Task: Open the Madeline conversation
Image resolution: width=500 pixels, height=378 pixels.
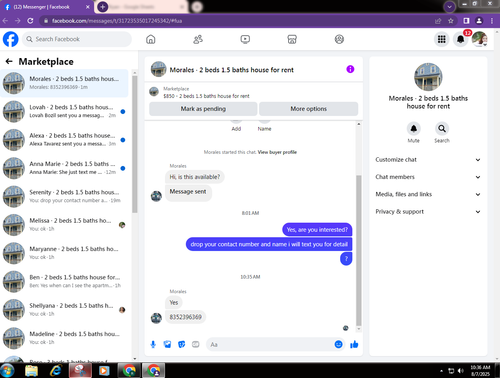Action: coord(64,338)
